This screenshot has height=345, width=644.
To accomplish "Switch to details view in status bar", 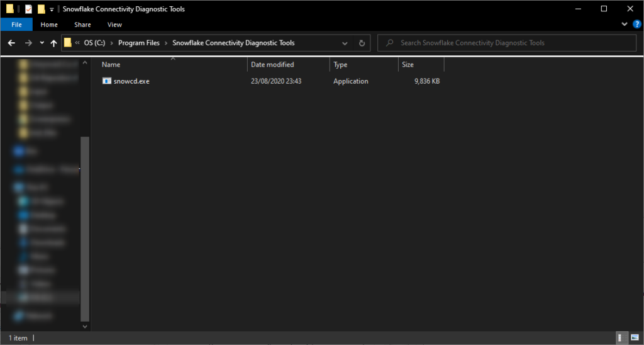I will point(621,338).
